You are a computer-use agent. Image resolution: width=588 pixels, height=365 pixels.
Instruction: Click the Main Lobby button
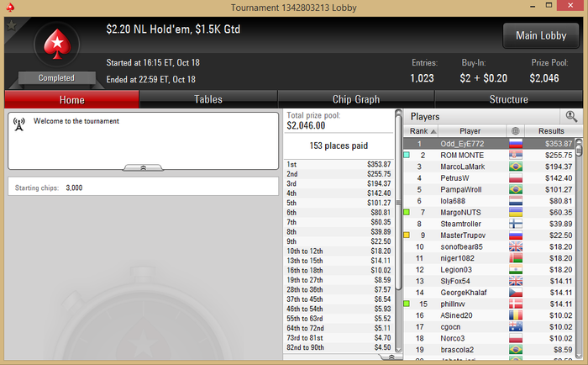point(541,35)
